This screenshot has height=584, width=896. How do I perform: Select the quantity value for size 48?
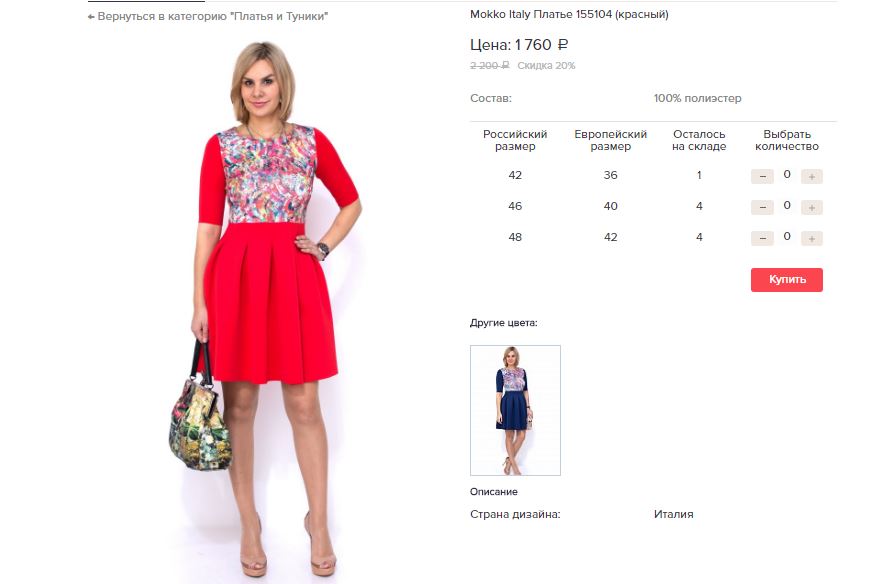coord(787,236)
